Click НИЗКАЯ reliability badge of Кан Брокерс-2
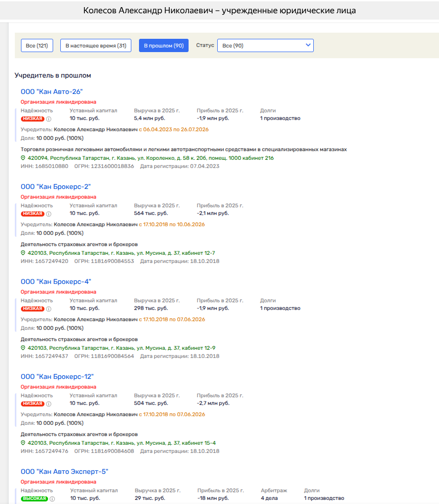Image resolution: width=439 pixels, height=504 pixels. [x=33, y=214]
